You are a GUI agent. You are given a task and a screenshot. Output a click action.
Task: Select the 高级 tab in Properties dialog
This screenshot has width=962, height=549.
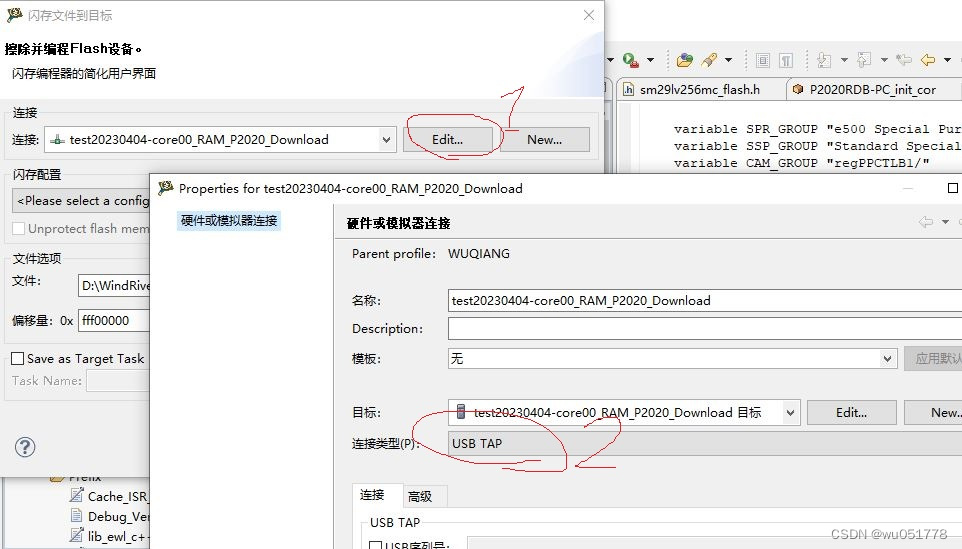click(420, 496)
